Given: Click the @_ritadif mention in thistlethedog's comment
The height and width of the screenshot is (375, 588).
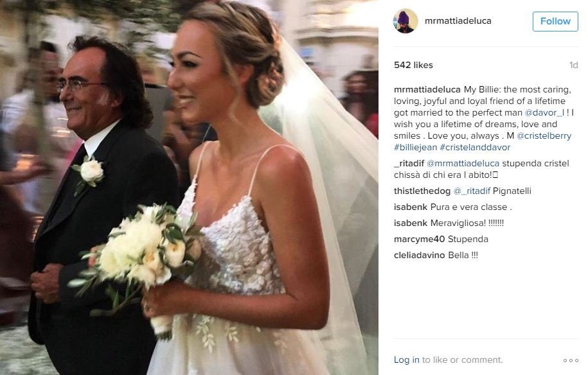Looking at the screenshot, I should pyautogui.click(x=472, y=191).
